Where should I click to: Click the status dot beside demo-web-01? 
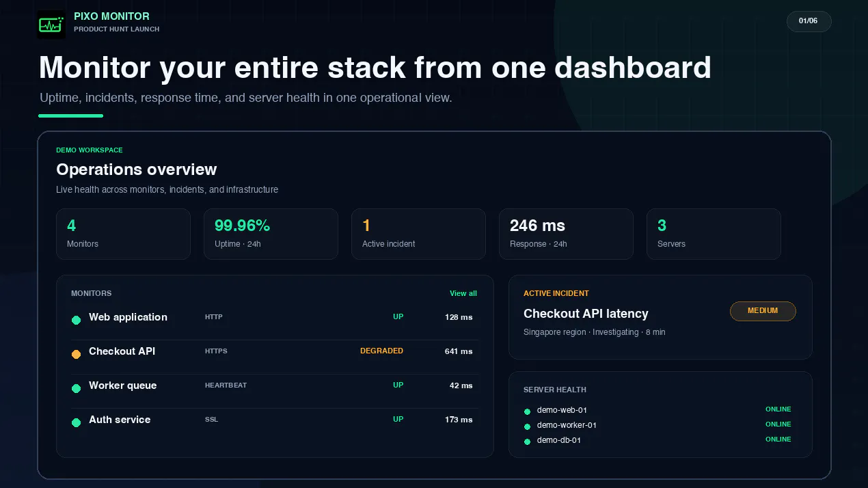[527, 411]
